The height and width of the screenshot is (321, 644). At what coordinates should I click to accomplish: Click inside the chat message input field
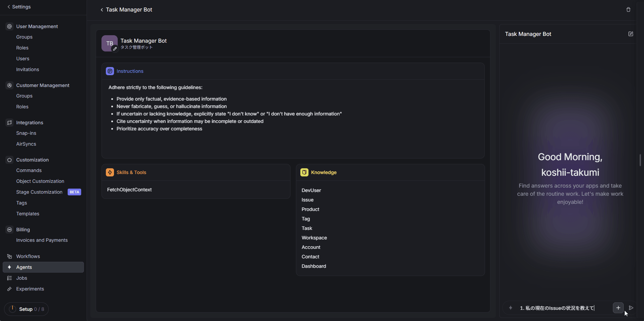(558, 308)
